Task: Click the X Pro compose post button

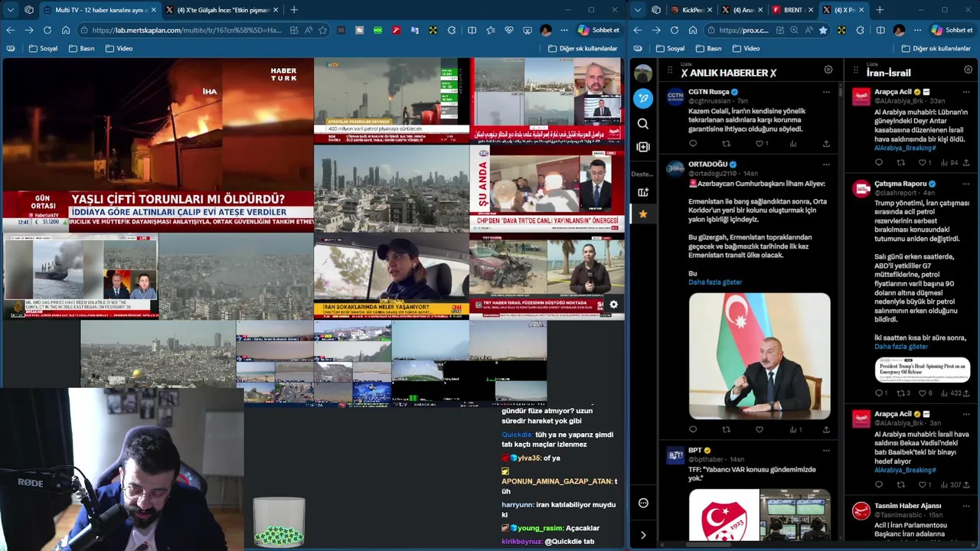Action: [x=643, y=98]
